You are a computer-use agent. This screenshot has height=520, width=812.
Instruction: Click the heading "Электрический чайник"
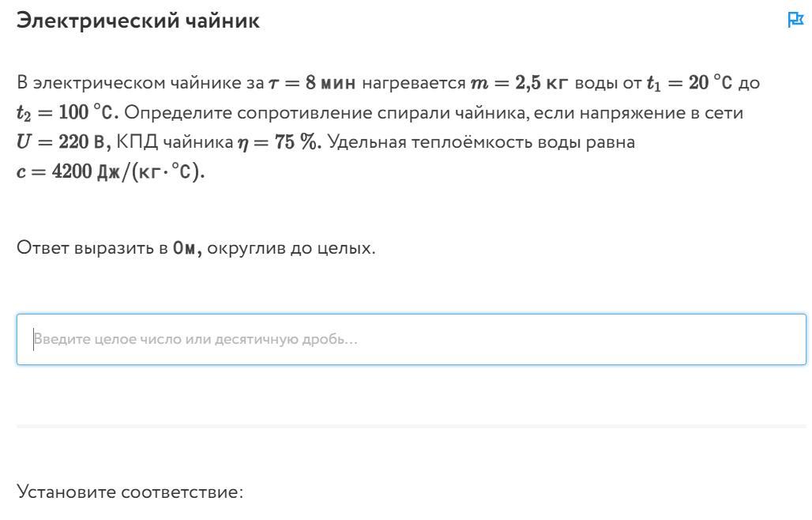pyautogui.click(x=138, y=21)
